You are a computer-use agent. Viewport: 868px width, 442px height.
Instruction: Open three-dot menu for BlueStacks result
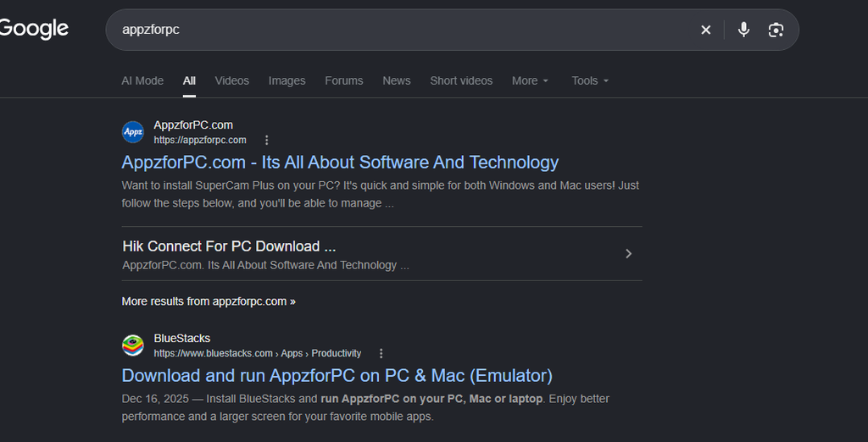click(x=381, y=353)
